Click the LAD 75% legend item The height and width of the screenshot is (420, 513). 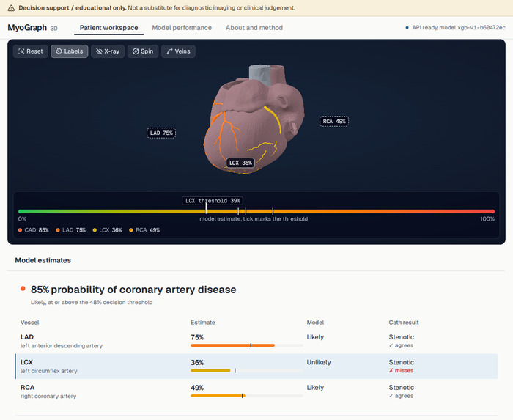point(70,230)
